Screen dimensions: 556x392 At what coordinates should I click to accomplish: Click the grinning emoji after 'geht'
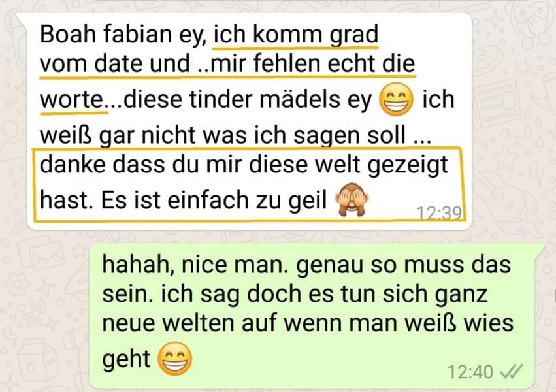(x=175, y=359)
